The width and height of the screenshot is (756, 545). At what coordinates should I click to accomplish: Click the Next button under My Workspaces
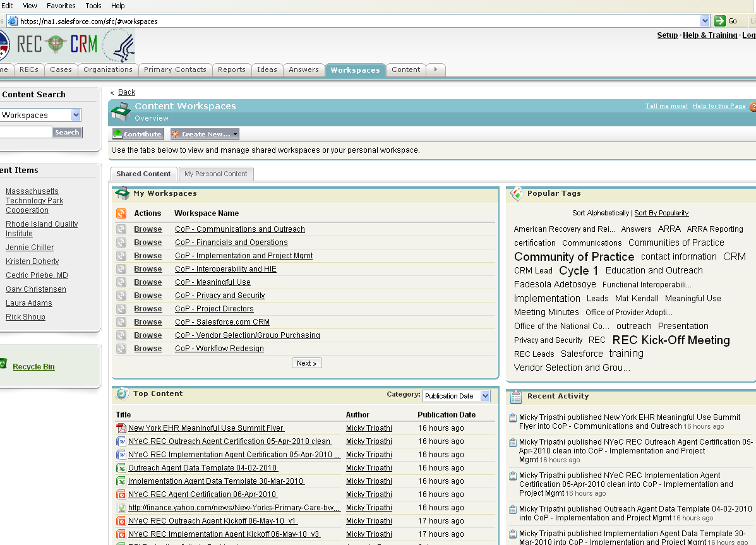(x=307, y=363)
